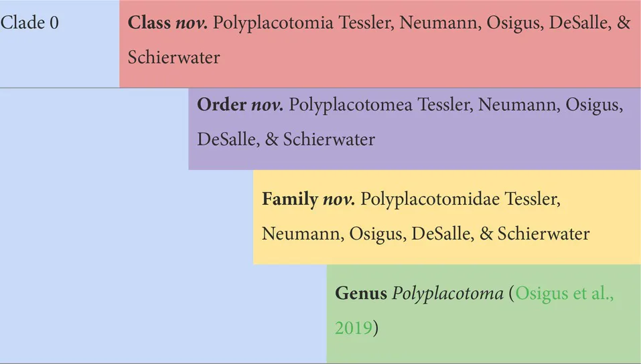Select the bold 'Family nov.' heading
Viewport: 641px width, 364px height.
click(308, 200)
